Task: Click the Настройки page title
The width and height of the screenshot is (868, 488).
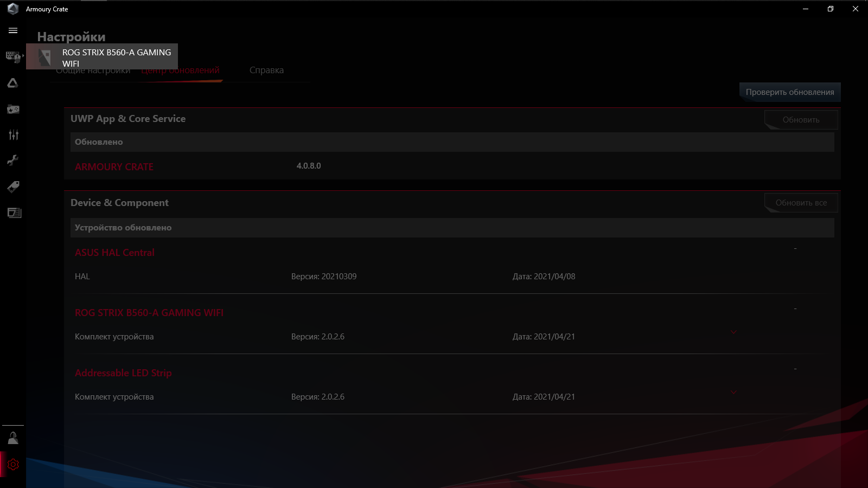Action: [71, 37]
